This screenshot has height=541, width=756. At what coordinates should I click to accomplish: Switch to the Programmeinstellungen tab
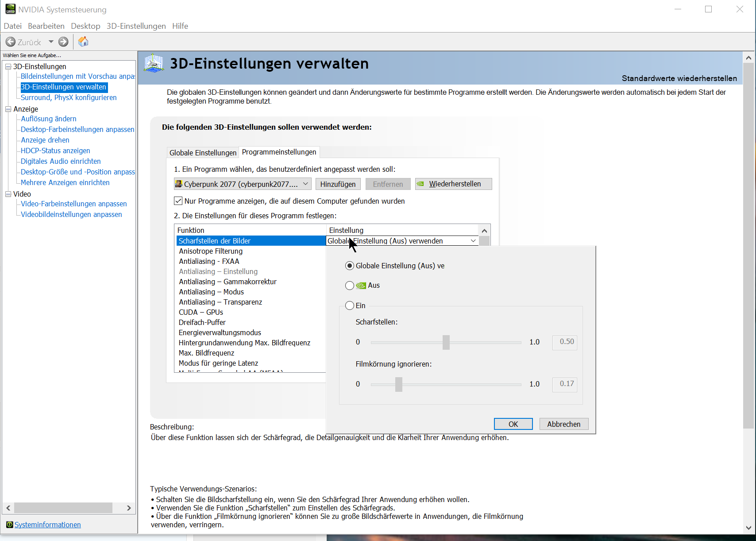[279, 152]
